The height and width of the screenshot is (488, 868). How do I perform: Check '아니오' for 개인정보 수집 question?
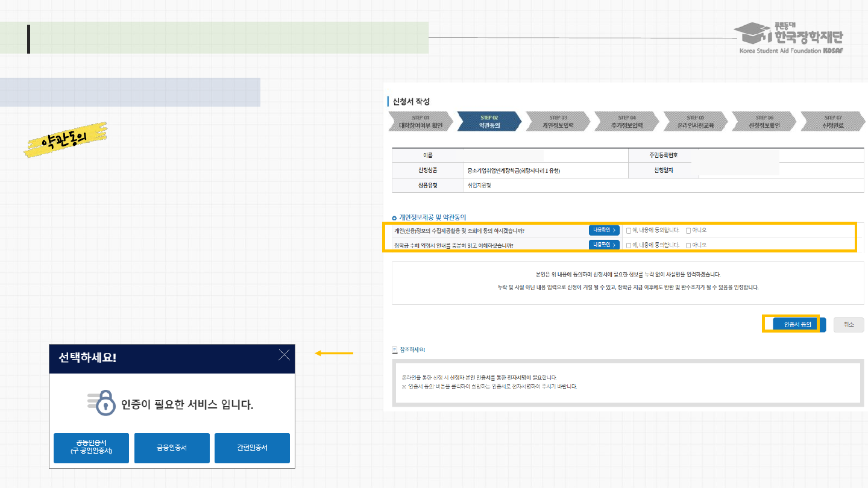[688, 230]
